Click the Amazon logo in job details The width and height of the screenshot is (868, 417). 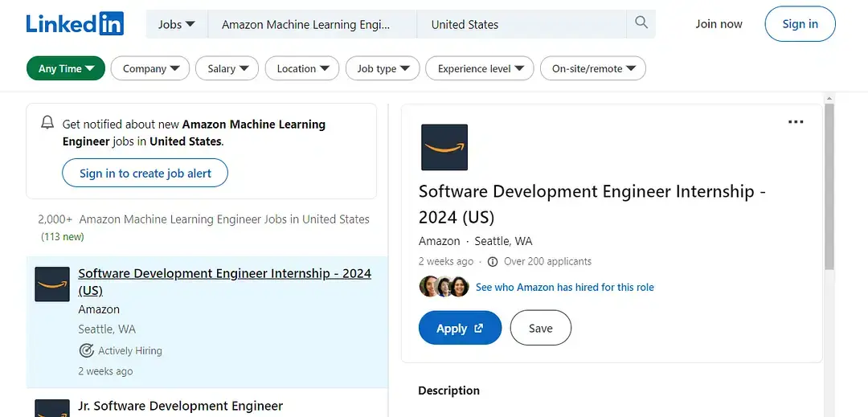tap(444, 147)
